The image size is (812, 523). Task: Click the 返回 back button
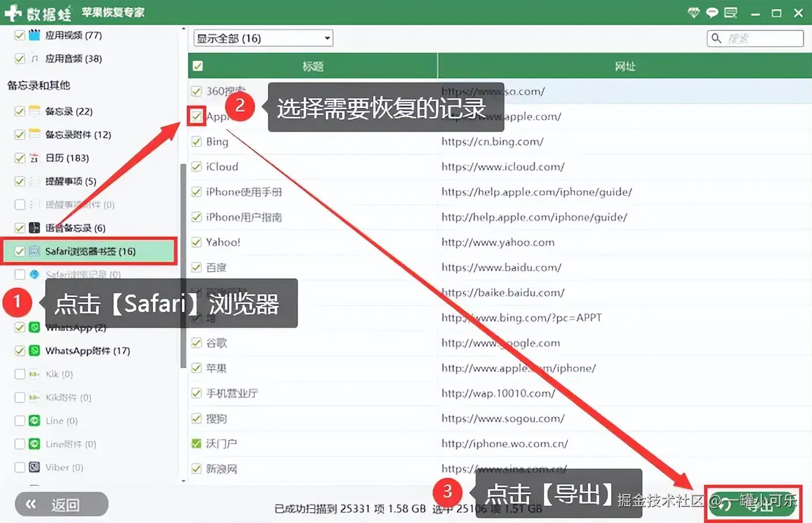pyautogui.click(x=61, y=504)
